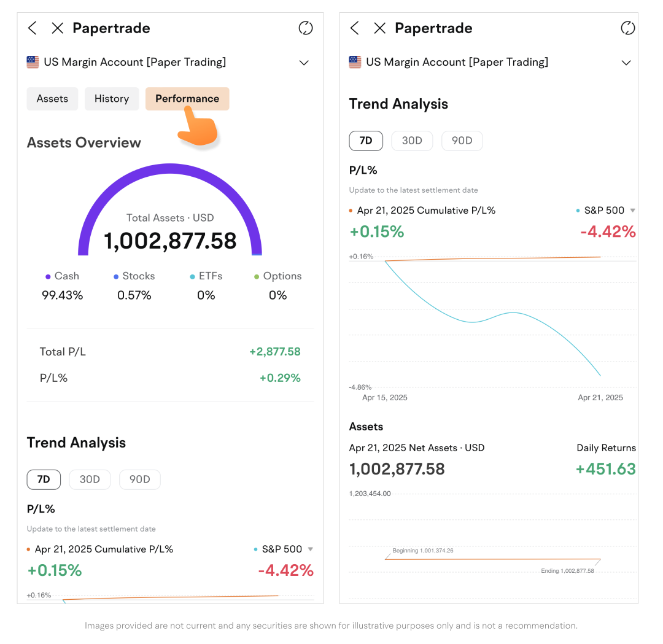
Task: Close Papertrade using X on the left screen
Action: 57,28
